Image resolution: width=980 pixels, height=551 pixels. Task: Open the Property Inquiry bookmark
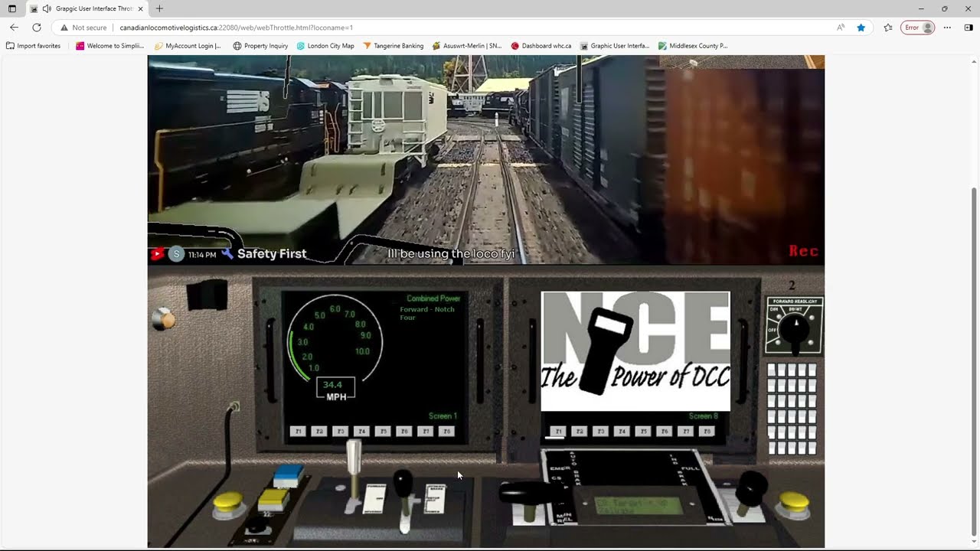[260, 46]
